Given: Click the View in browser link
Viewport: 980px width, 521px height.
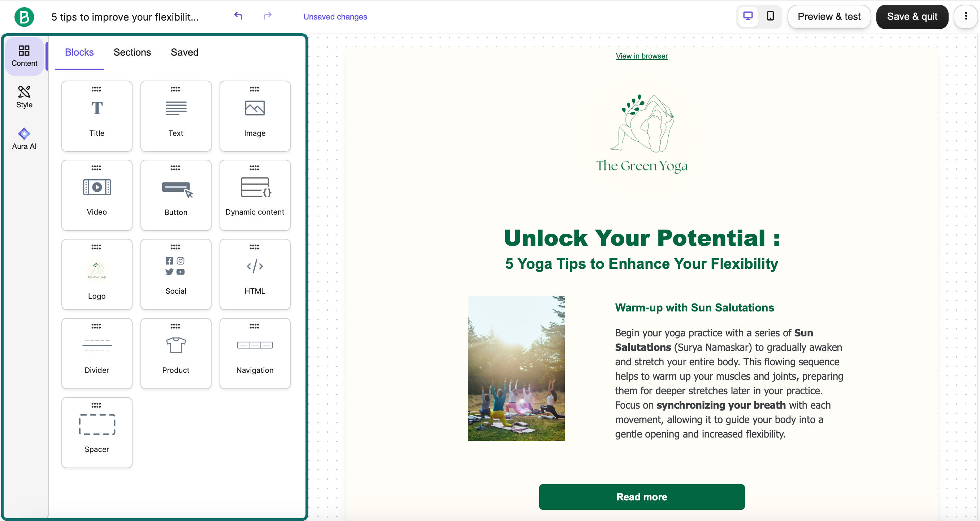Looking at the screenshot, I should [641, 56].
